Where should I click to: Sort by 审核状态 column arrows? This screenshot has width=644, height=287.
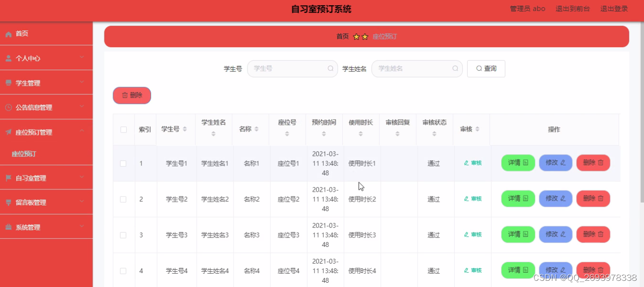(x=434, y=134)
